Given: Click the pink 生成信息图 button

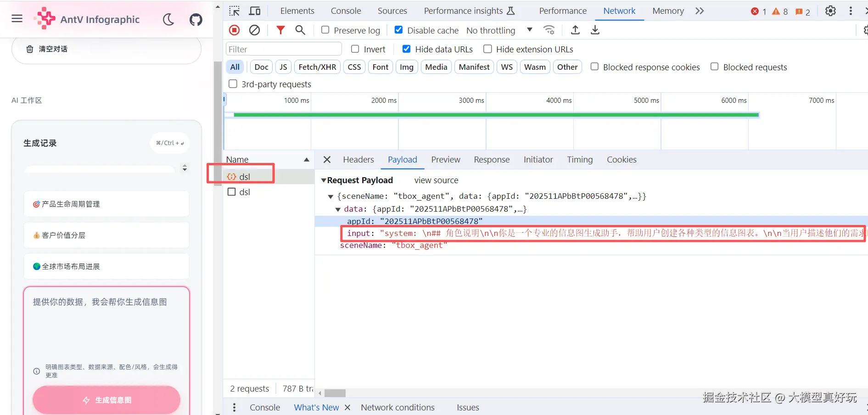Looking at the screenshot, I should click(106, 400).
